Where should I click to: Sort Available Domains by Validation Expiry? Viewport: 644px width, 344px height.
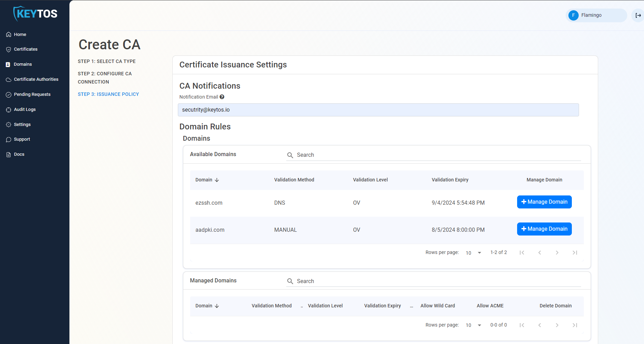pyautogui.click(x=450, y=180)
